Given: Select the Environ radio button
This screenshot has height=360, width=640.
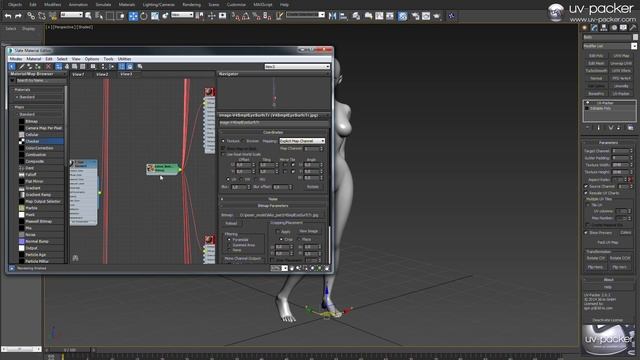Looking at the screenshot, I should pos(243,141).
